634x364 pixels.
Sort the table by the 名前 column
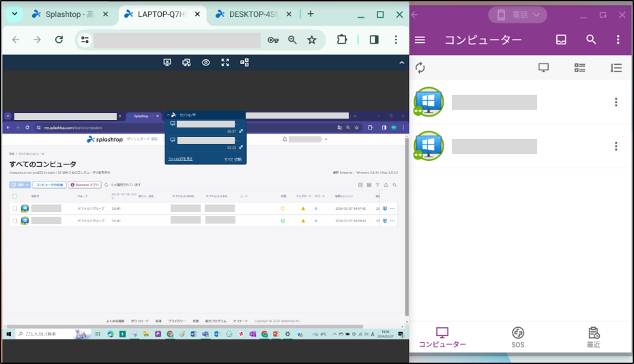pyautogui.click(x=35, y=196)
